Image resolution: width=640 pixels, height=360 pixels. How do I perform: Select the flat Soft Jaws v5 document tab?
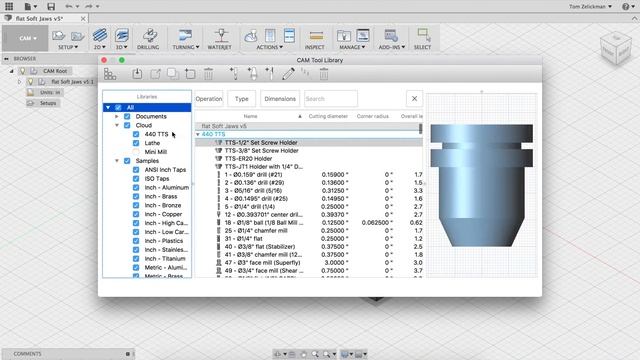(x=39, y=19)
